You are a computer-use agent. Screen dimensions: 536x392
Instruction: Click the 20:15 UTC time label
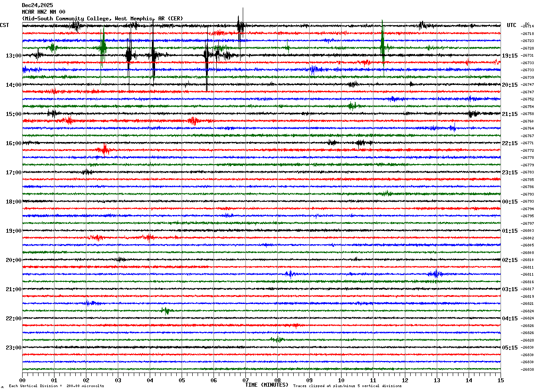[x=510, y=85]
